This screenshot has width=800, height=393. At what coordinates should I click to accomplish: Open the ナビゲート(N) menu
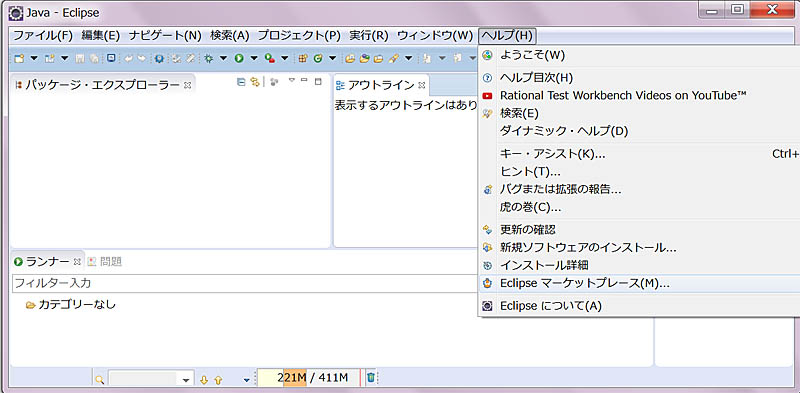[165, 36]
